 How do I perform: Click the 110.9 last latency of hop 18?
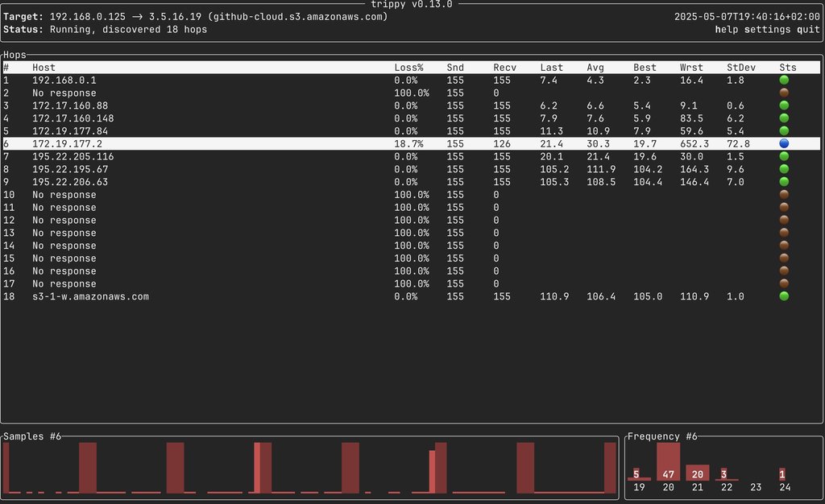[x=554, y=296]
